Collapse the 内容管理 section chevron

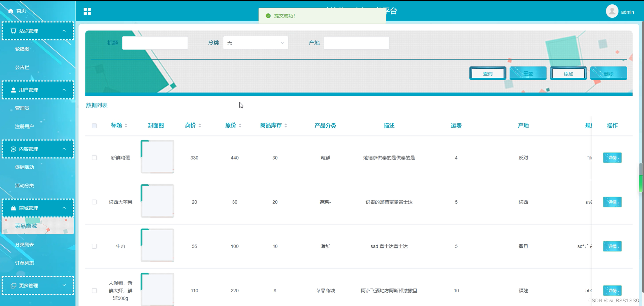coord(64,149)
